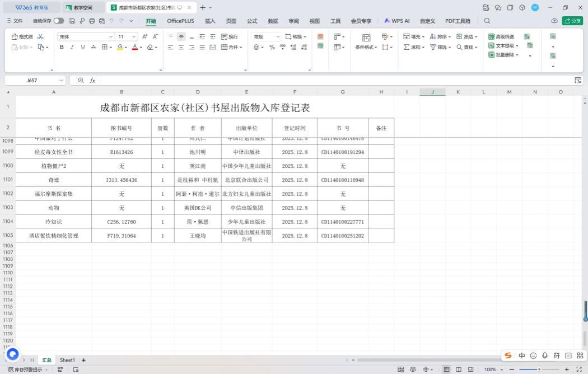
Task: Click the insert function fx icon
Action: click(93, 81)
